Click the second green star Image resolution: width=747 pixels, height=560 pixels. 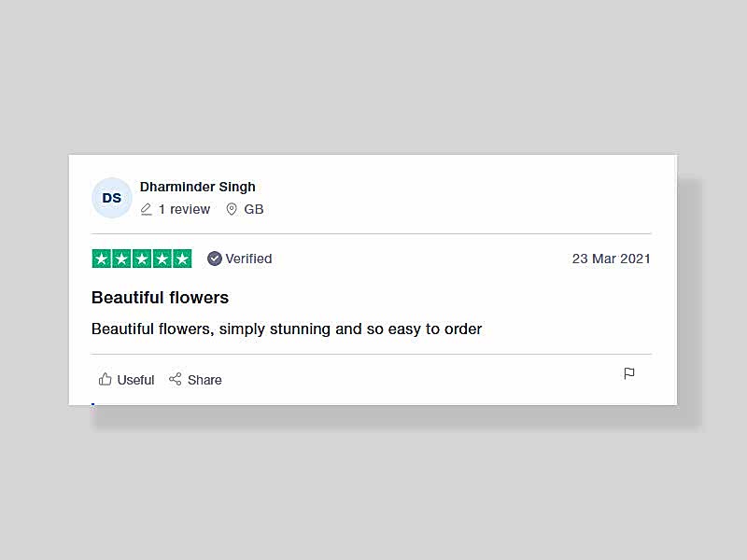pos(121,259)
